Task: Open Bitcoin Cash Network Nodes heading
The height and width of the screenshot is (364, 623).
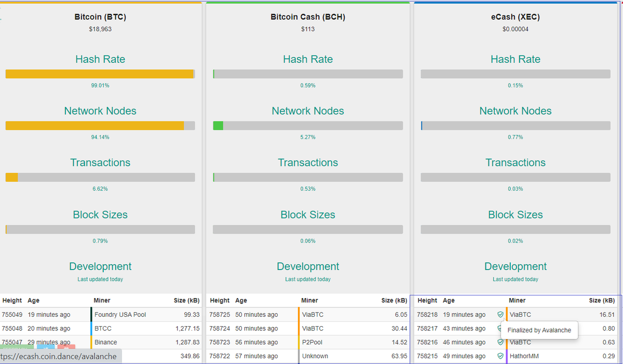Action: [308, 111]
